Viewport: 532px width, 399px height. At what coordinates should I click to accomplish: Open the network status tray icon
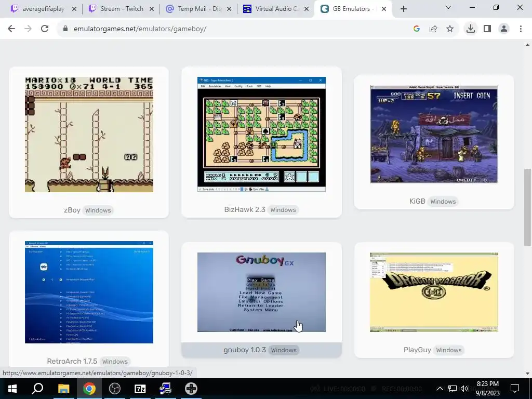point(453,389)
